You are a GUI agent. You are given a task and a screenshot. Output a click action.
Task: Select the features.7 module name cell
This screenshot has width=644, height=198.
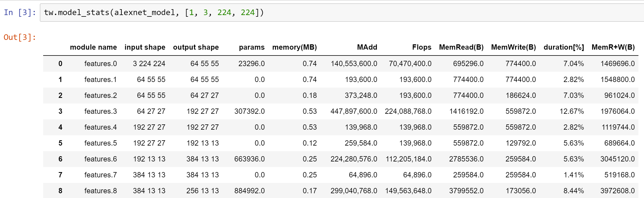101,175
